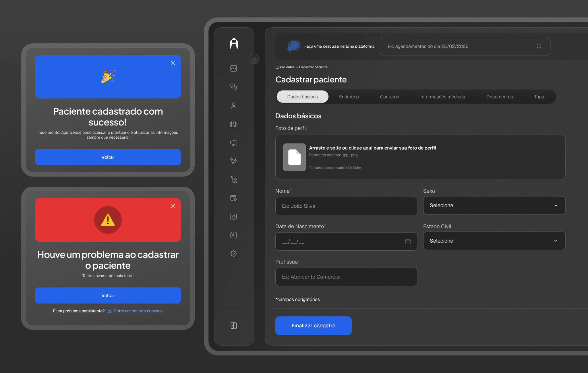Open the settings gear sidebar icon
This screenshot has width=588, height=373.
234,254
